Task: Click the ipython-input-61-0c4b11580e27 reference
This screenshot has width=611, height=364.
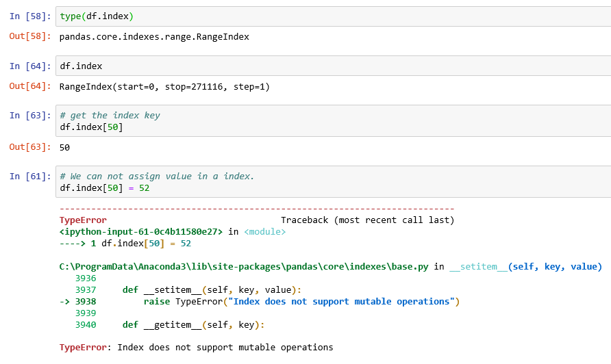Action: point(141,232)
